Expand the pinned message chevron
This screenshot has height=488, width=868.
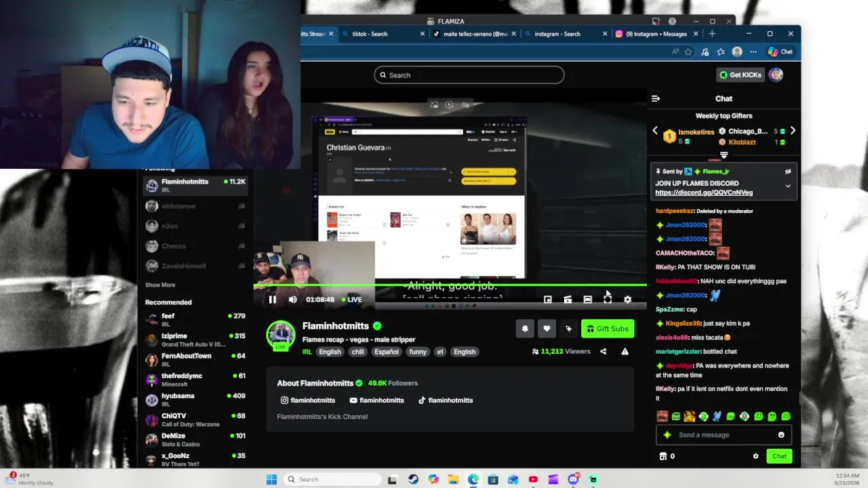click(788, 186)
